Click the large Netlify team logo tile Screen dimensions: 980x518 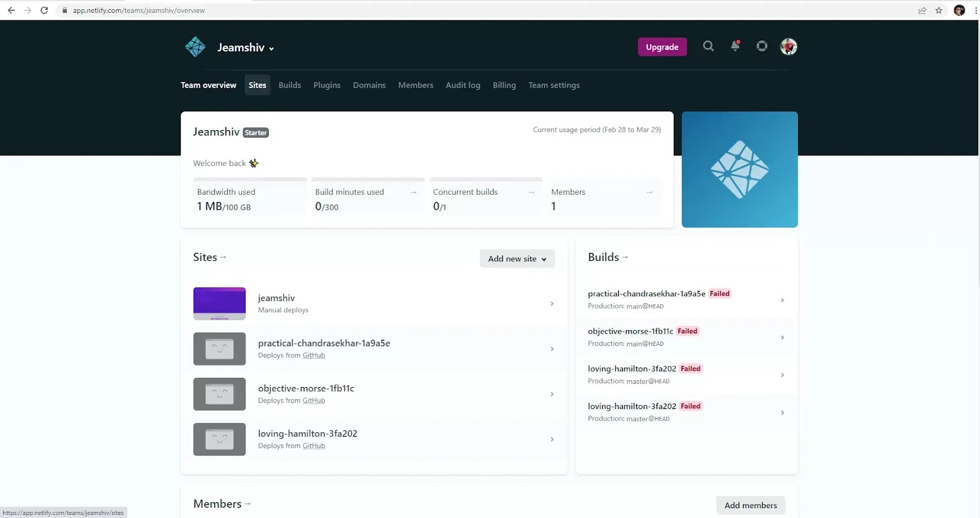pyautogui.click(x=740, y=170)
